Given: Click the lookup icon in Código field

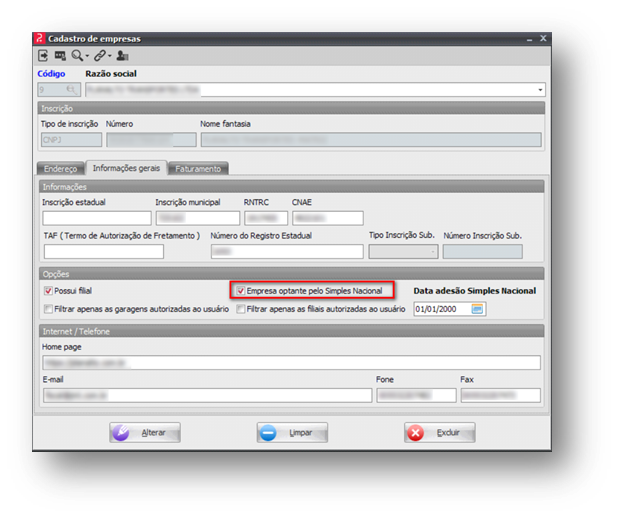Looking at the screenshot, I should (x=71, y=89).
